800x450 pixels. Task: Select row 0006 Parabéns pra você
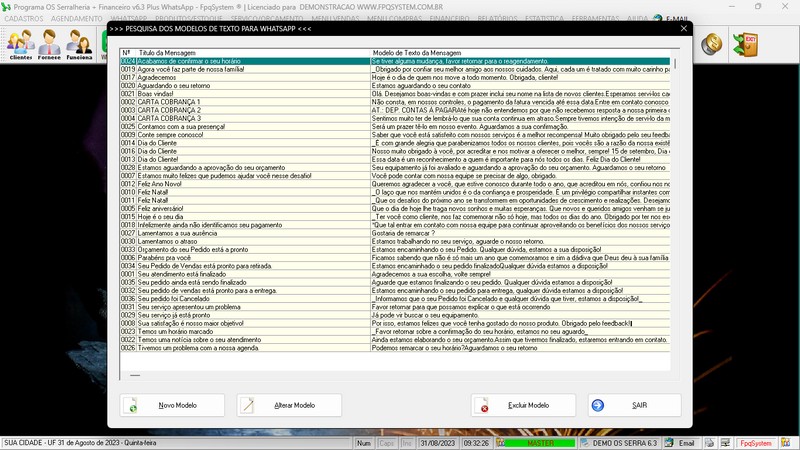tap(395, 258)
